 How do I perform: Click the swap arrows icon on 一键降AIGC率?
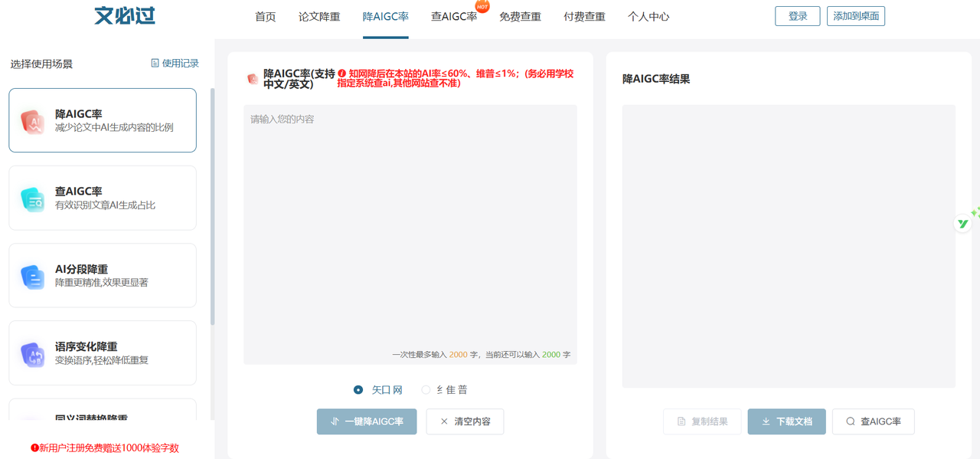[x=335, y=421]
